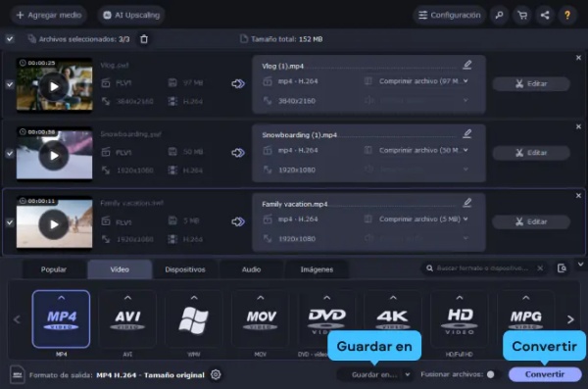Image resolution: width=588 pixels, height=389 pixels.
Task: Remove the Vlog file with X
Action: pos(578,58)
